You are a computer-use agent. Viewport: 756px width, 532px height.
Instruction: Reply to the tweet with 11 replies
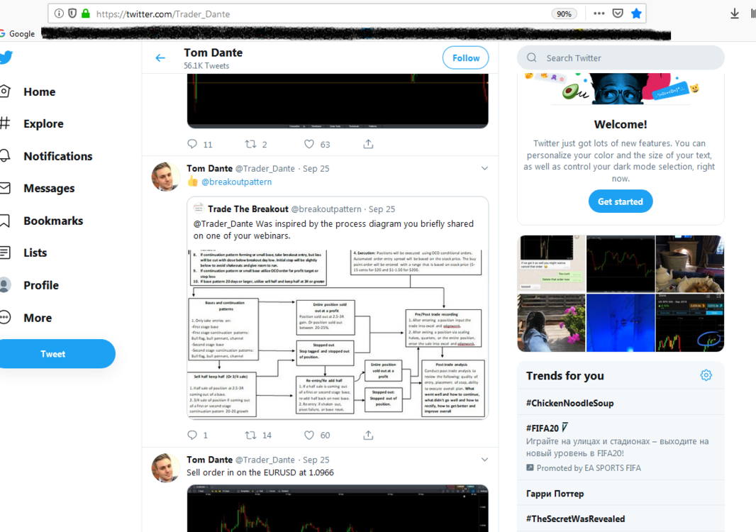192,144
